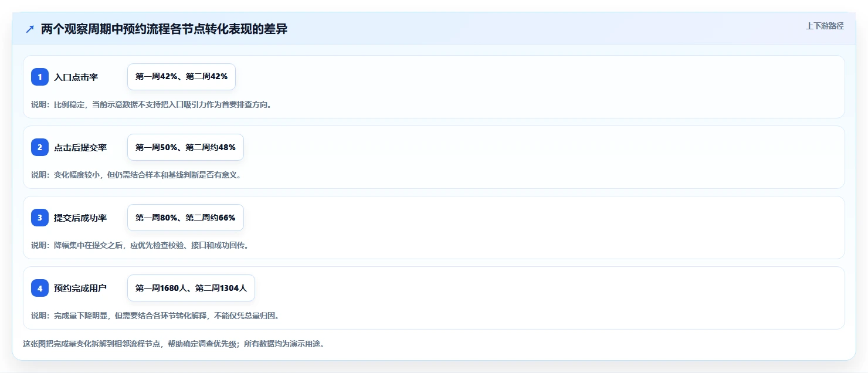
Task: Select step badge 1 for 入口点击率
Action: (40, 77)
